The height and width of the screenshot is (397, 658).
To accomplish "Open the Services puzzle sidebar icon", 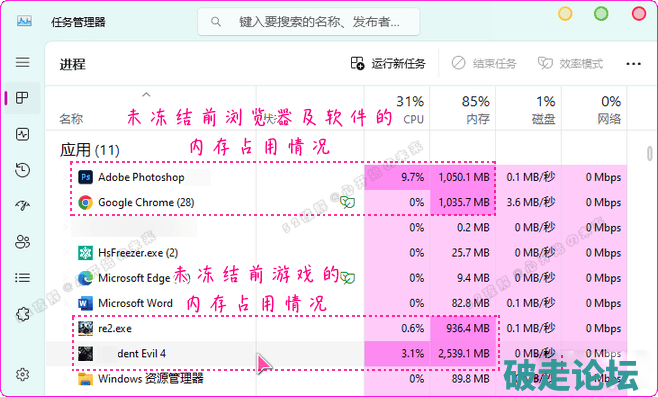I will 22,313.
